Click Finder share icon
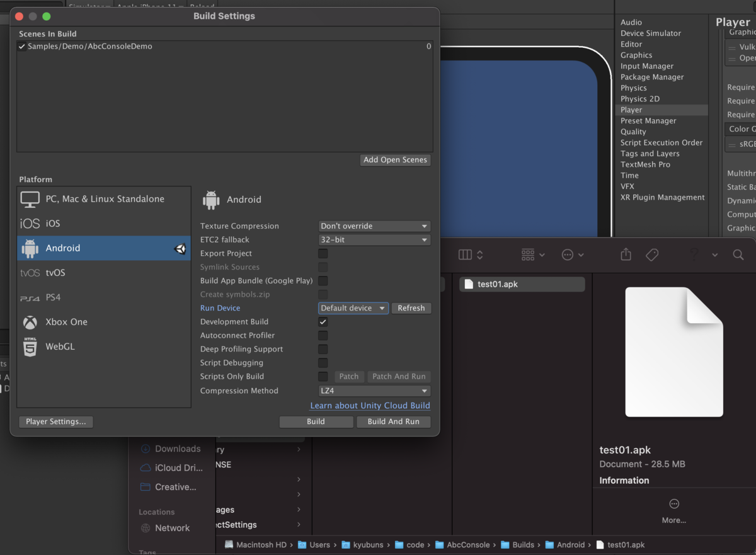This screenshot has height=555, width=756. tap(626, 254)
